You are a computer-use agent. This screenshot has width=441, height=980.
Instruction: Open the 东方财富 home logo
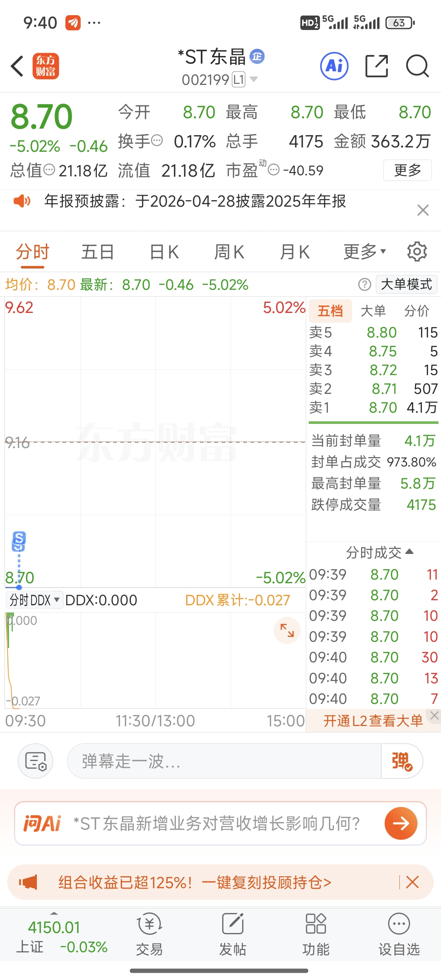(x=46, y=66)
